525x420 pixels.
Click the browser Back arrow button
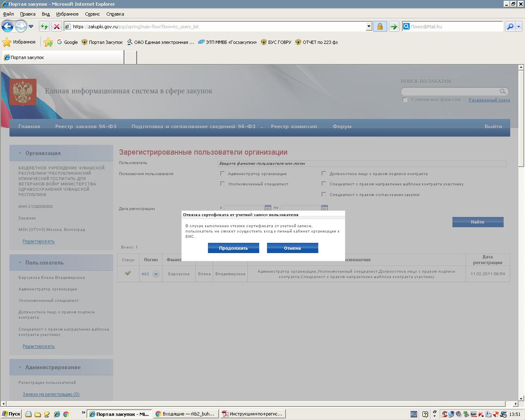(x=7, y=27)
